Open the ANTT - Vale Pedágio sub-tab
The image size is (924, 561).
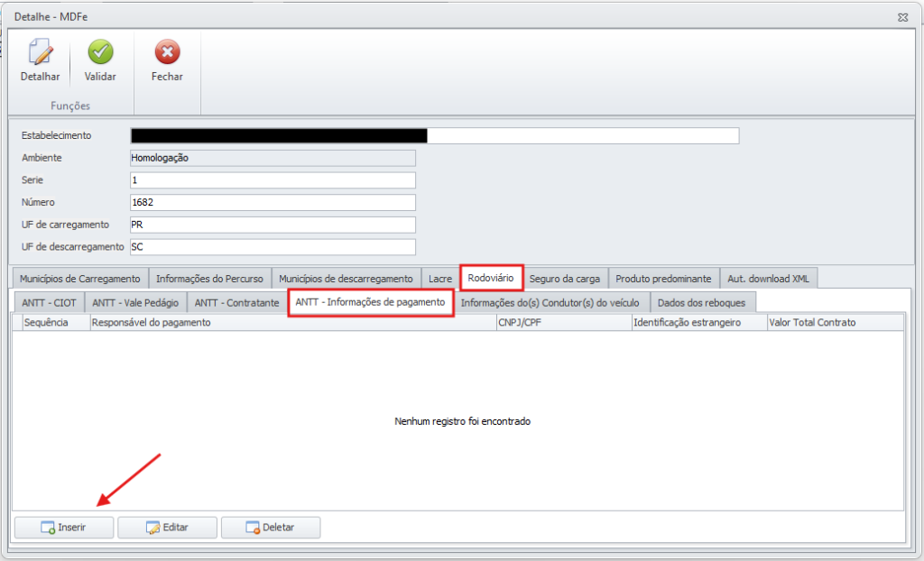point(135,302)
